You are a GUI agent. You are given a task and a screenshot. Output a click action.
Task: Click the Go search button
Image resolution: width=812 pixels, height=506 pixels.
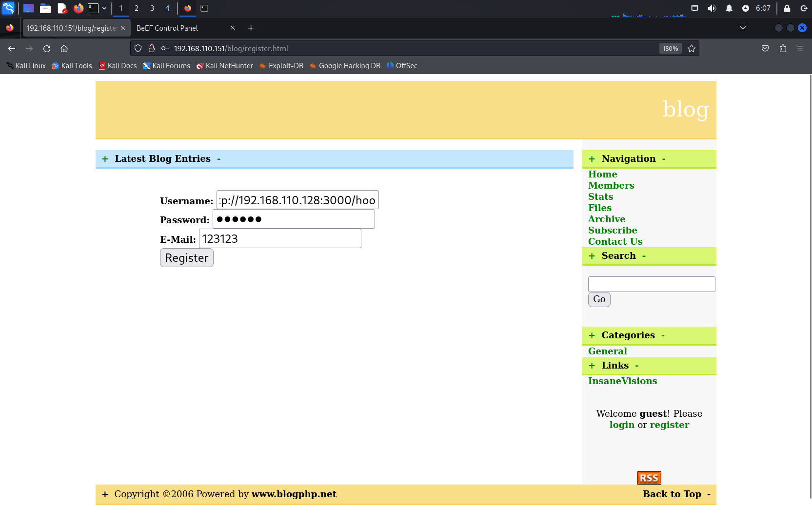click(599, 299)
